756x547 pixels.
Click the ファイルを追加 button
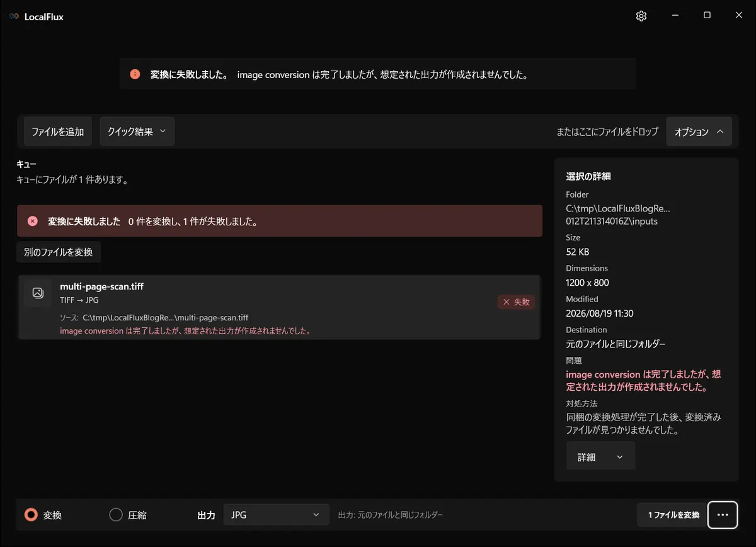pyautogui.click(x=58, y=132)
